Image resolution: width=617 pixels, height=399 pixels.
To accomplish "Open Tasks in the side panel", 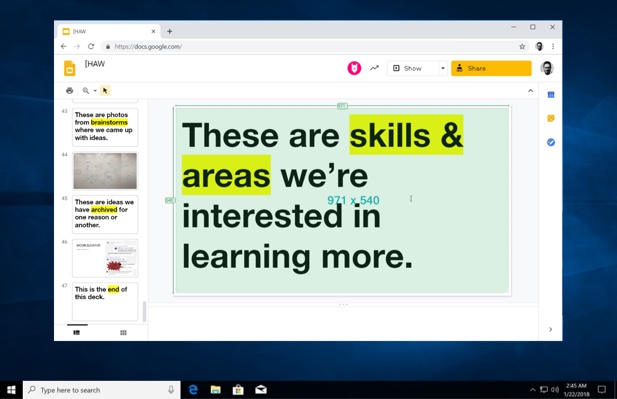I will tap(551, 142).
